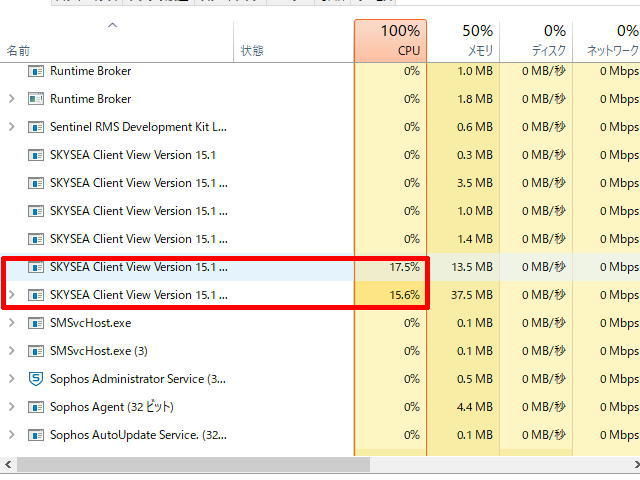The height and width of the screenshot is (480, 640).
Task: Click the 37.5 MB memory value
Action: 472,295
